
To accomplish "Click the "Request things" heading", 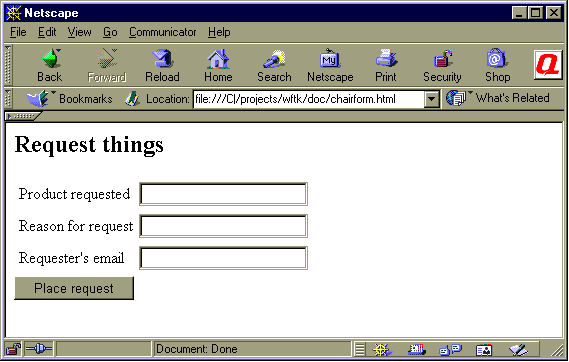I will (89, 145).
